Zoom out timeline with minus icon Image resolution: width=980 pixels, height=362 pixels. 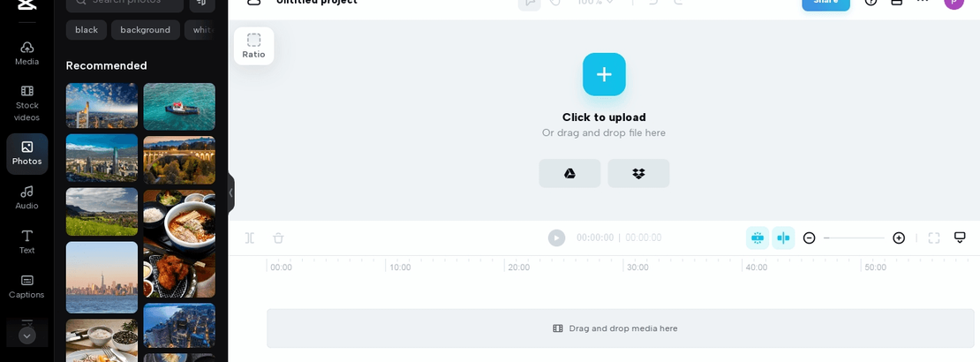tap(809, 238)
